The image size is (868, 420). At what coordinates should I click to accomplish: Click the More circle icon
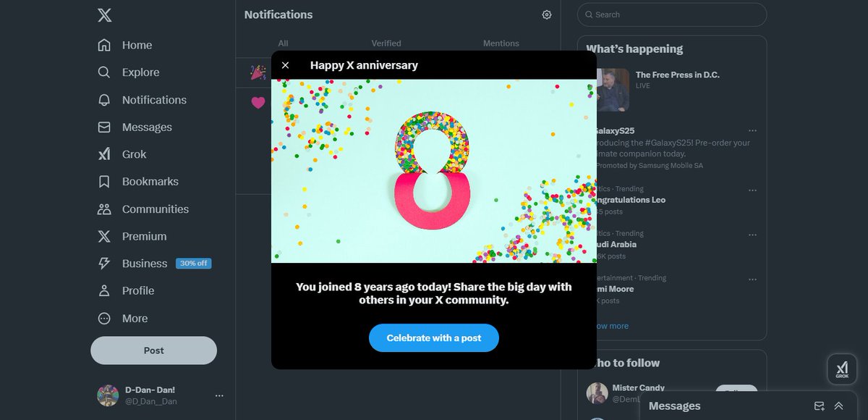(104, 319)
